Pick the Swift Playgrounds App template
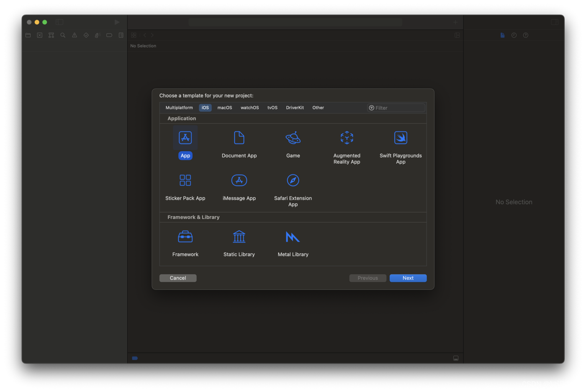The height and width of the screenshot is (392, 586). [401, 146]
